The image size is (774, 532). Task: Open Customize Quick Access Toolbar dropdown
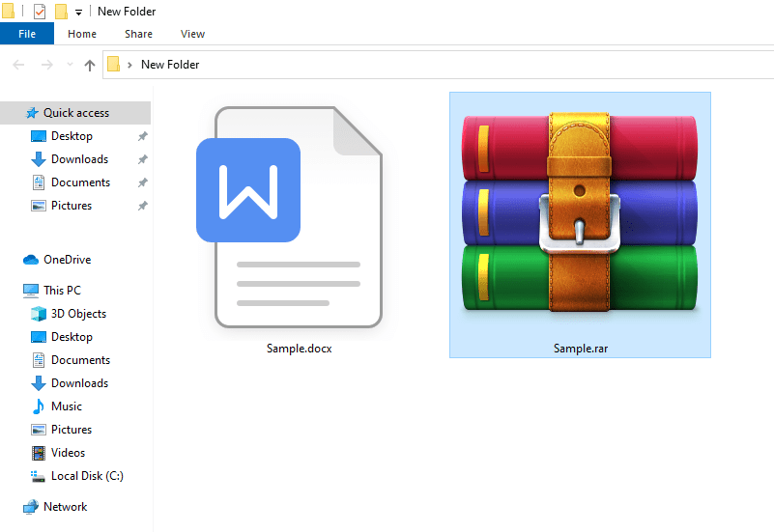78,12
